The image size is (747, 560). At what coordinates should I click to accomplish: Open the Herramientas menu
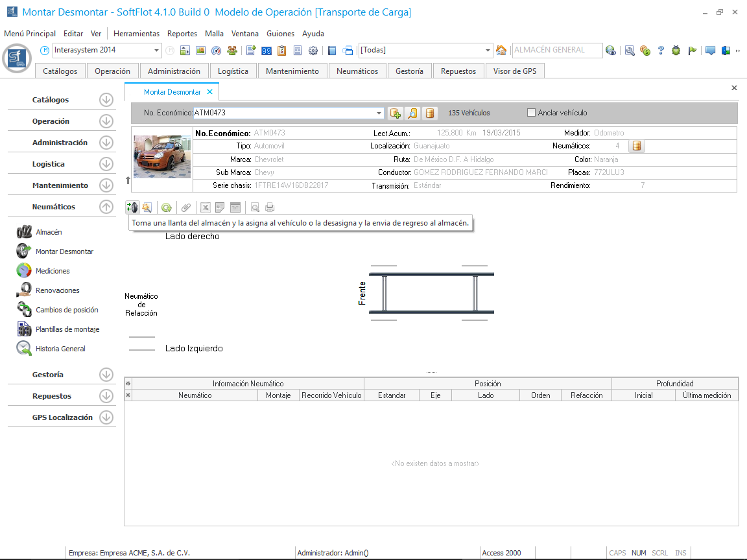pos(136,34)
